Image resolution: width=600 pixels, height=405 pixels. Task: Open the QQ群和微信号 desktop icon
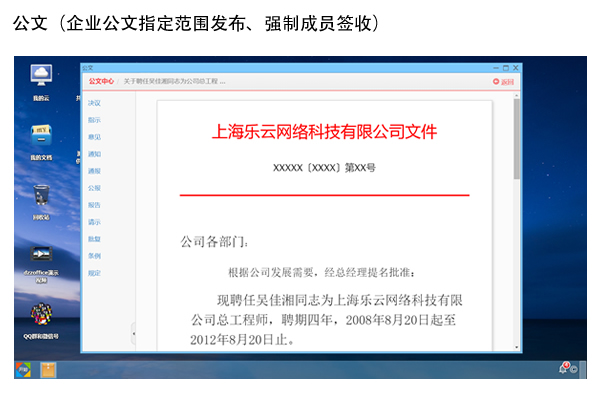pos(41,316)
